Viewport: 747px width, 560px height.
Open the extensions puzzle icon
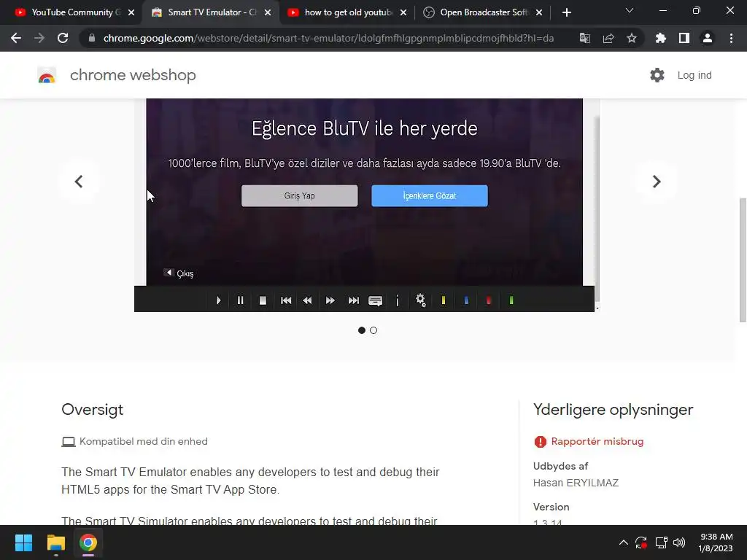tap(660, 38)
